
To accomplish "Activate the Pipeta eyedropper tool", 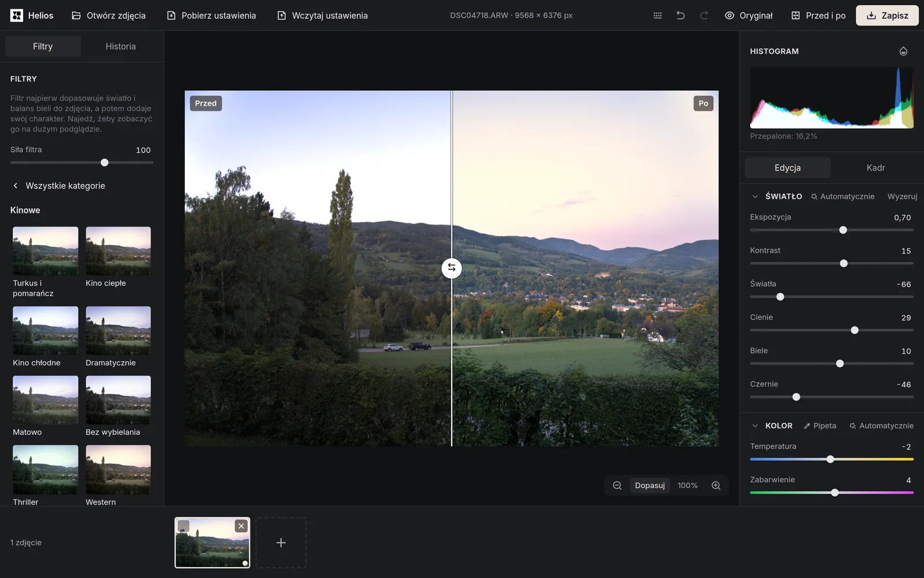I will (x=819, y=425).
